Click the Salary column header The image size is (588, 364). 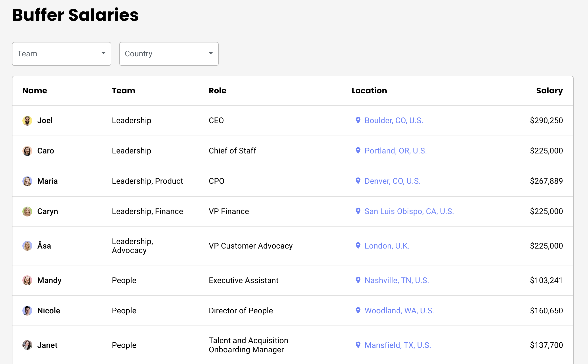(x=549, y=91)
